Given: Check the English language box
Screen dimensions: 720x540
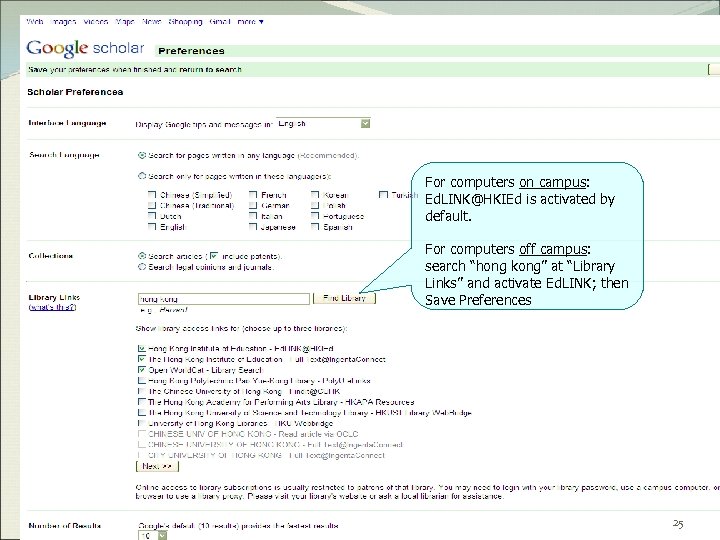Looking at the screenshot, I should 152,226.
